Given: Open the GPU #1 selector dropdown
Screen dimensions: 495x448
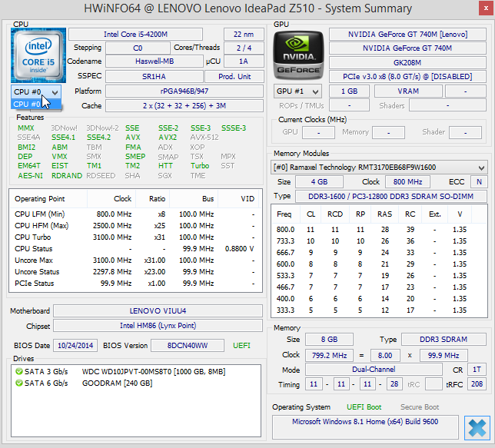Looking at the screenshot, I should click(297, 91).
